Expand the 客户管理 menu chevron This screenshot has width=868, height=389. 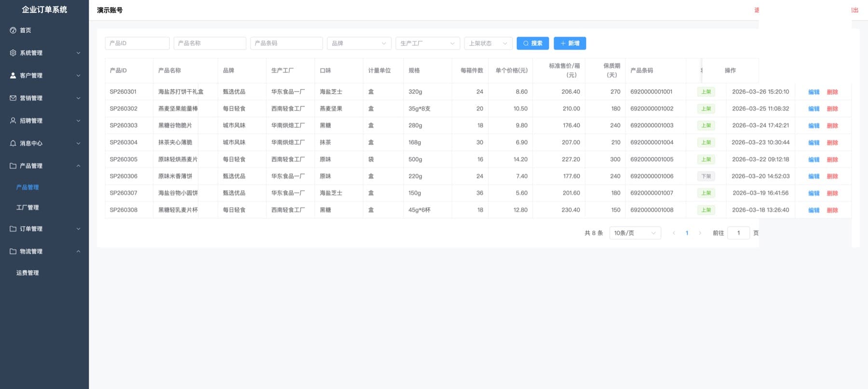(78, 76)
